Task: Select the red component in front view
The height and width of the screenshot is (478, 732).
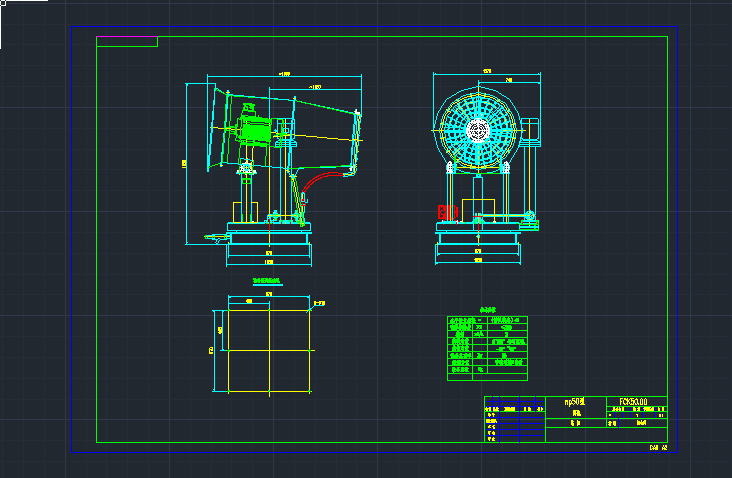Action: click(447, 212)
